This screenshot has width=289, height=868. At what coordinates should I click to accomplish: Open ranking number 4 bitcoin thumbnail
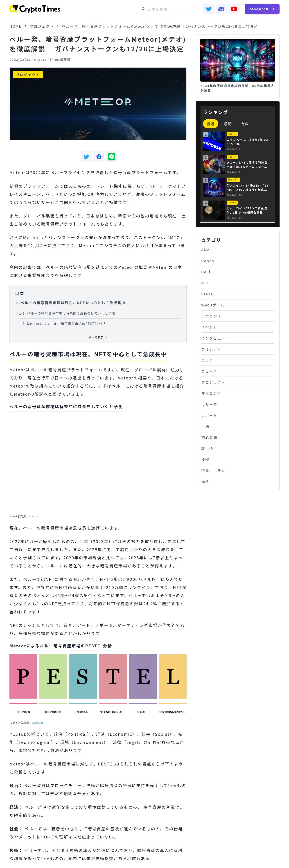[214, 210]
